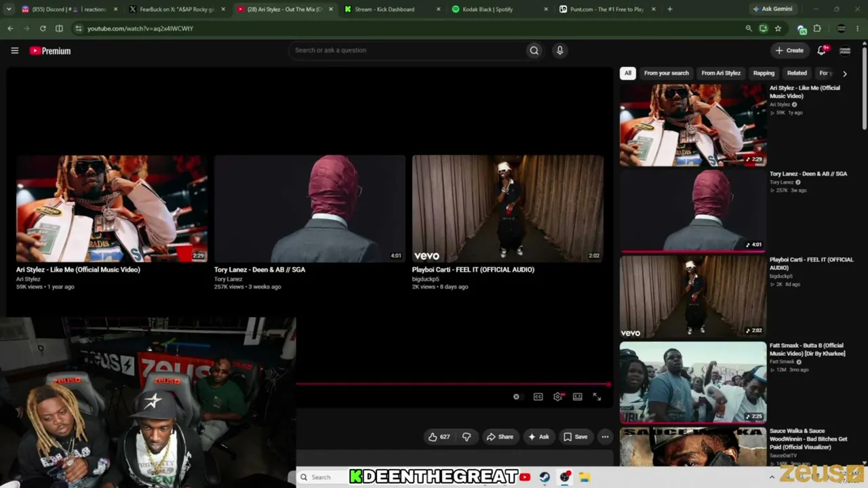The height and width of the screenshot is (488, 868).
Task: Open more actions three-dot menu
Action: point(605,436)
